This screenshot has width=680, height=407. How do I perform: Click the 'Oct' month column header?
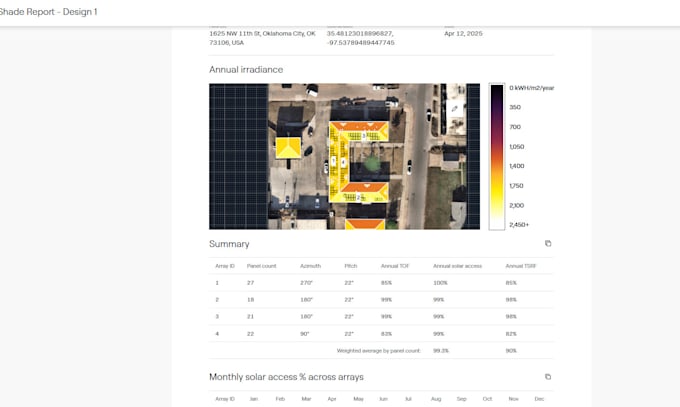pyautogui.click(x=487, y=399)
